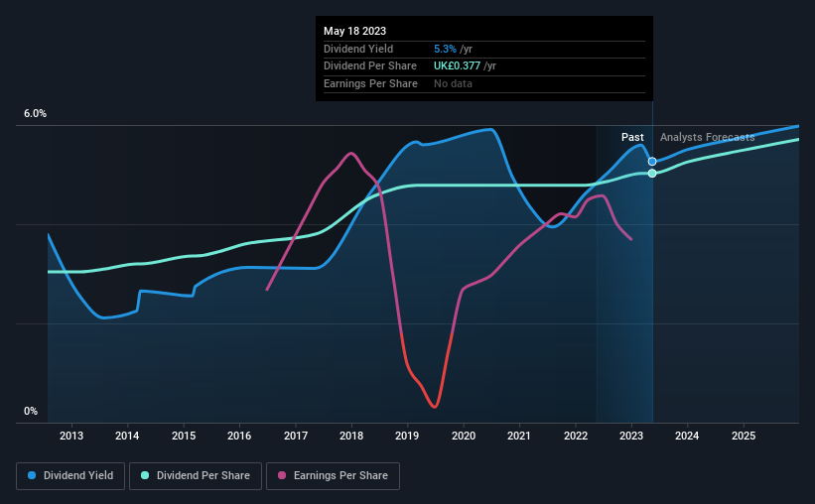Viewport: 815px width, 504px height.
Task: Click the 2019 x-axis label
Action: click(x=407, y=436)
